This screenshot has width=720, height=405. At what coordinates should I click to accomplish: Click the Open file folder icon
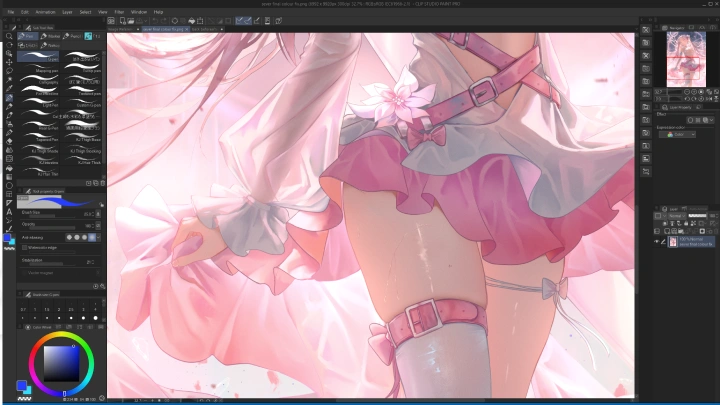point(130,21)
